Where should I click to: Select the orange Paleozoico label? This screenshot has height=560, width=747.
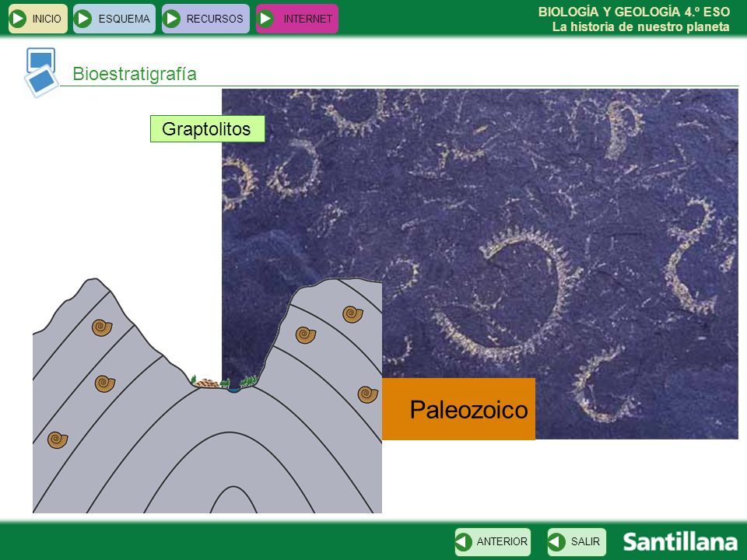[458, 409]
